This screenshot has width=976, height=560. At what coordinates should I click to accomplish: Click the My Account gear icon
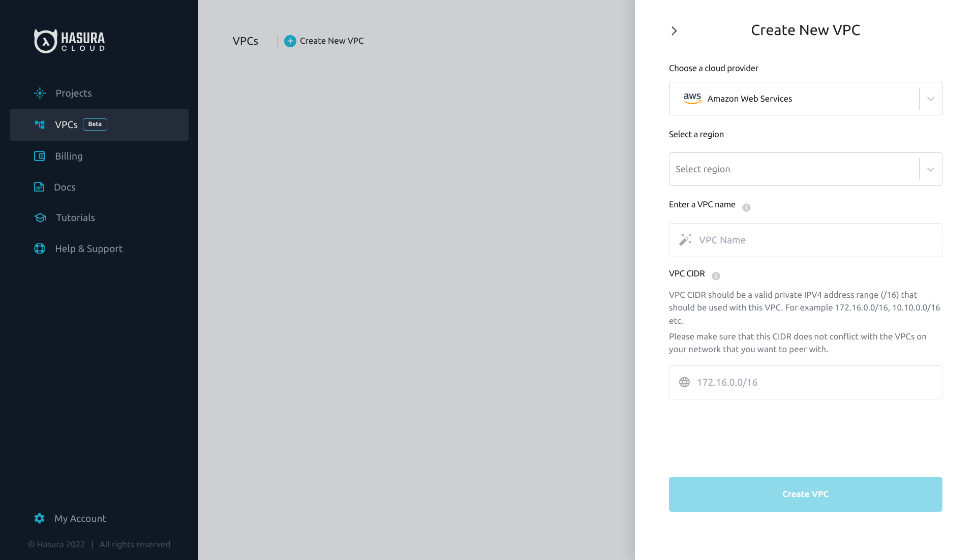[39, 518]
